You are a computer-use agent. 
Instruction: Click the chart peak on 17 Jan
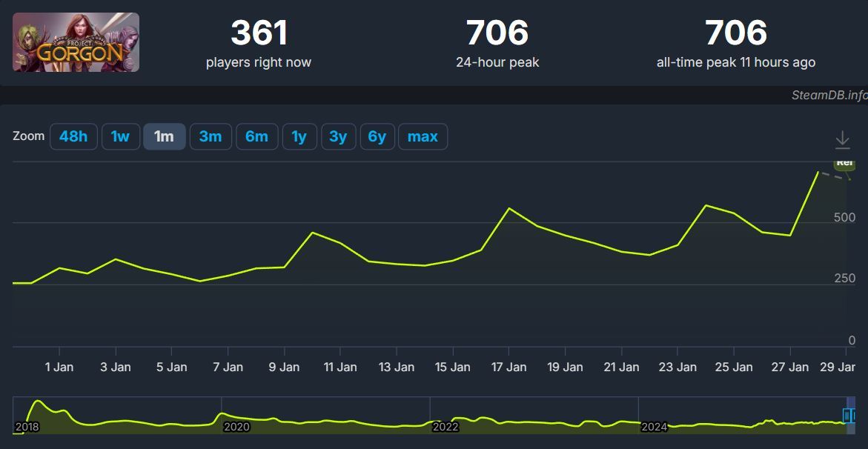click(x=508, y=208)
